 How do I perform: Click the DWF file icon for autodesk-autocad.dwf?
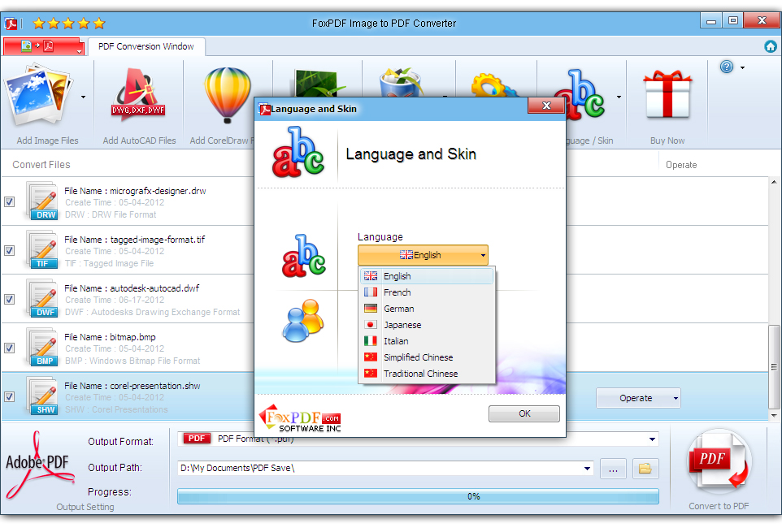[x=42, y=300]
